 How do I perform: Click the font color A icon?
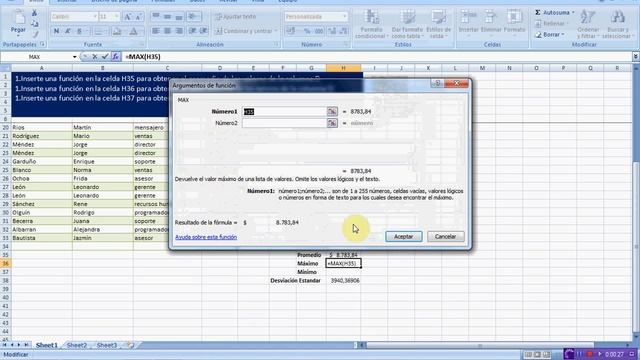[133, 31]
